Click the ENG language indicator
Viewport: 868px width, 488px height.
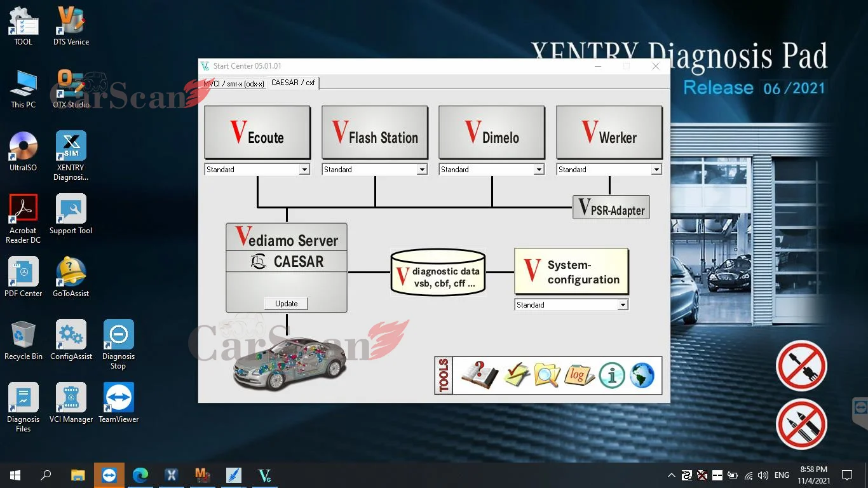[x=782, y=475]
